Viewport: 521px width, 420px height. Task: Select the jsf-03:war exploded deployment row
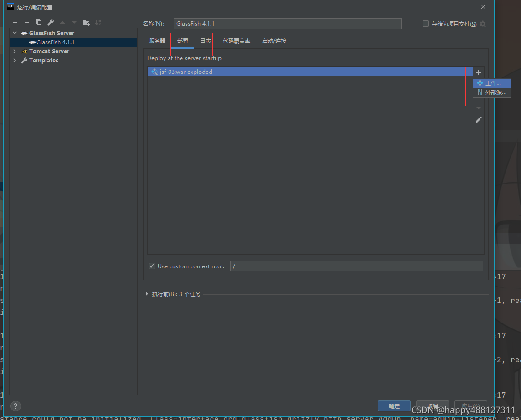[310, 72]
